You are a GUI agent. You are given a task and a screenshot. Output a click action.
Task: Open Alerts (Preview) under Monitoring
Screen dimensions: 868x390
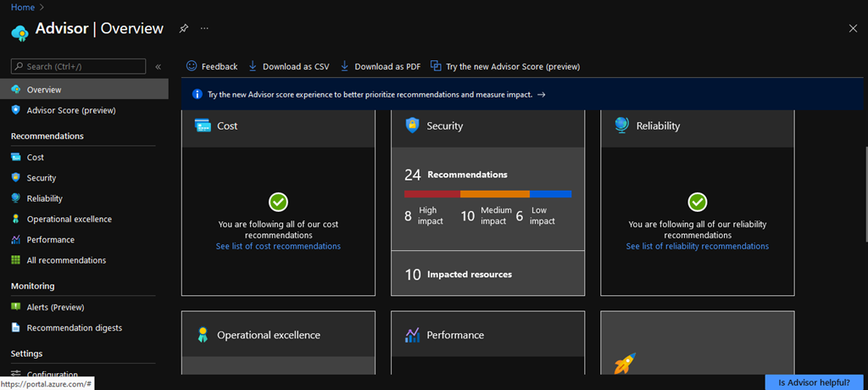(55, 307)
